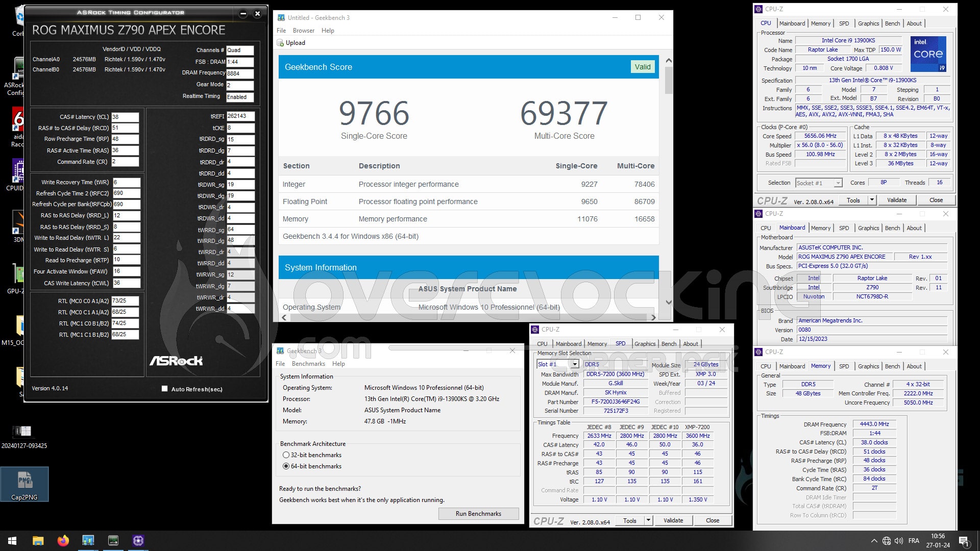980x551 pixels.
Task: Switch to the SPD tab in the CPU-Z processor window
Action: [x=844, y=23]
